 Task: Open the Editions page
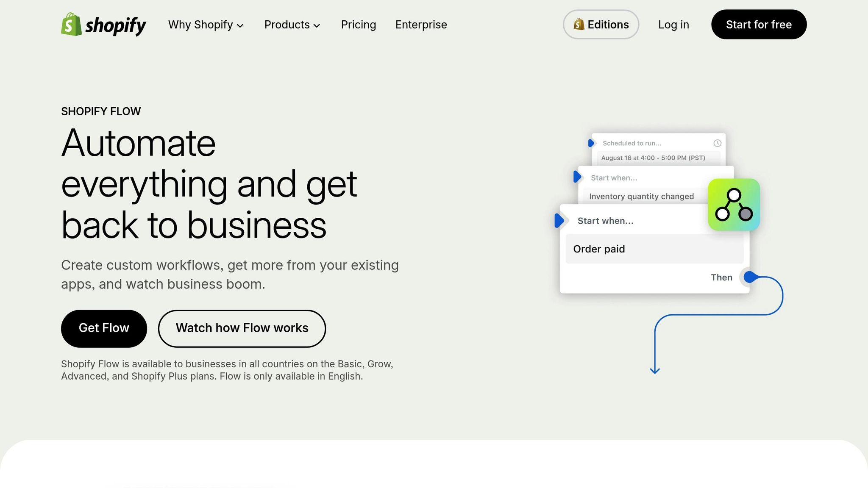click(601, 25)
